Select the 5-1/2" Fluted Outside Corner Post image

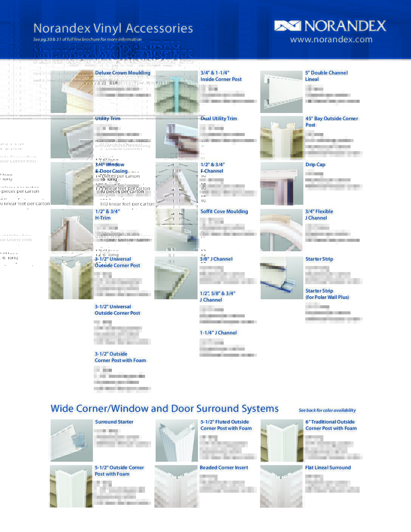176,440
